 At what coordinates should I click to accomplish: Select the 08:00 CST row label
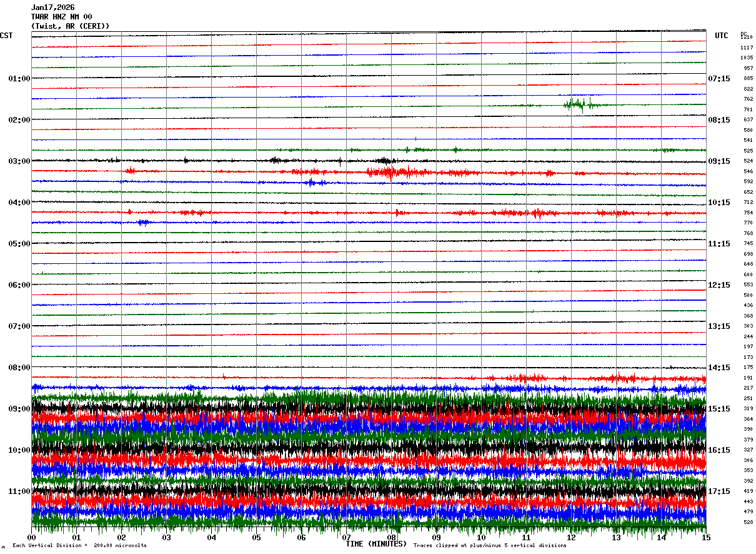point(19,368)
